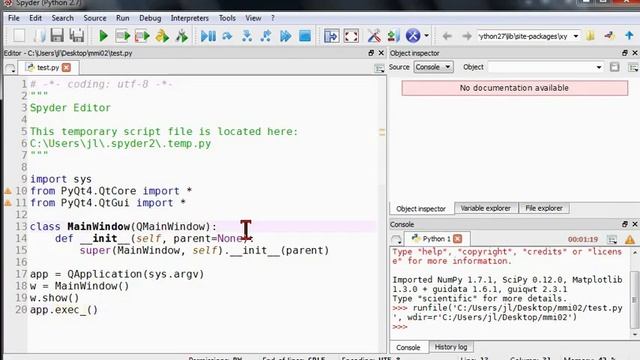Re-run the last script
The width and height of the screenshot is (640, 360).
coord(182,36)
